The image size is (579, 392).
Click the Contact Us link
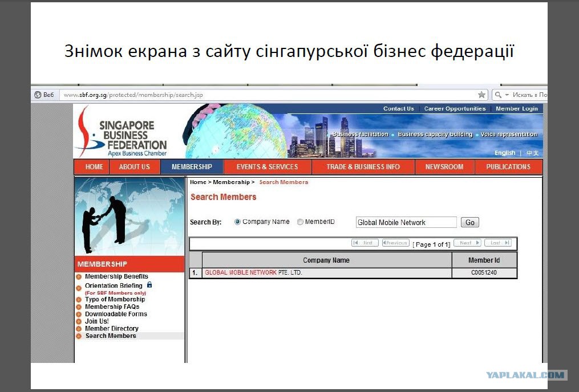(x=398, y=108)
